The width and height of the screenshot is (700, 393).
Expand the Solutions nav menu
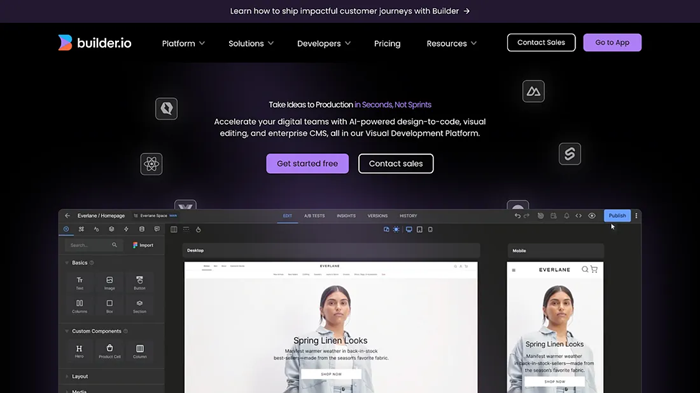[251, 43]
